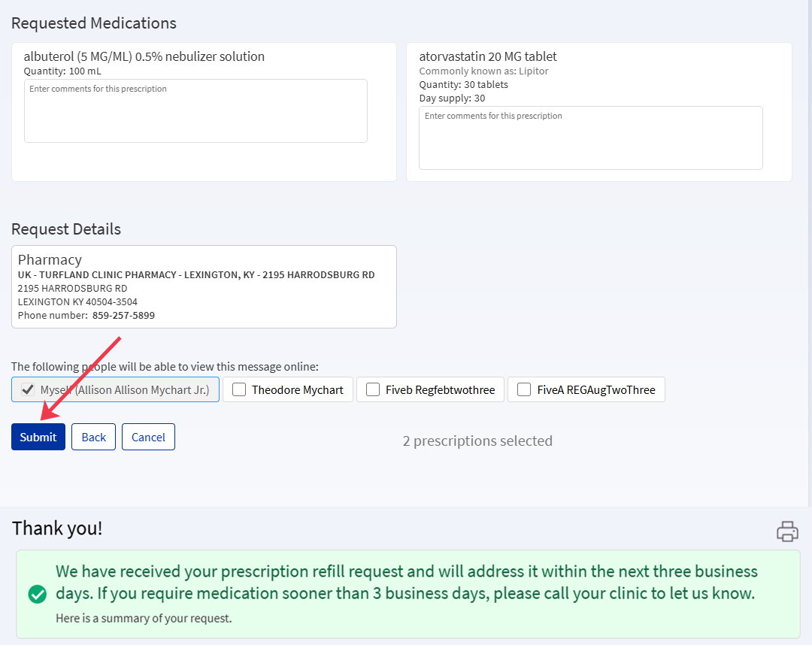This screenshot has width=812, height=645.
Task: Click the printer icon to print the summary
Action: (x=787, y=531)
